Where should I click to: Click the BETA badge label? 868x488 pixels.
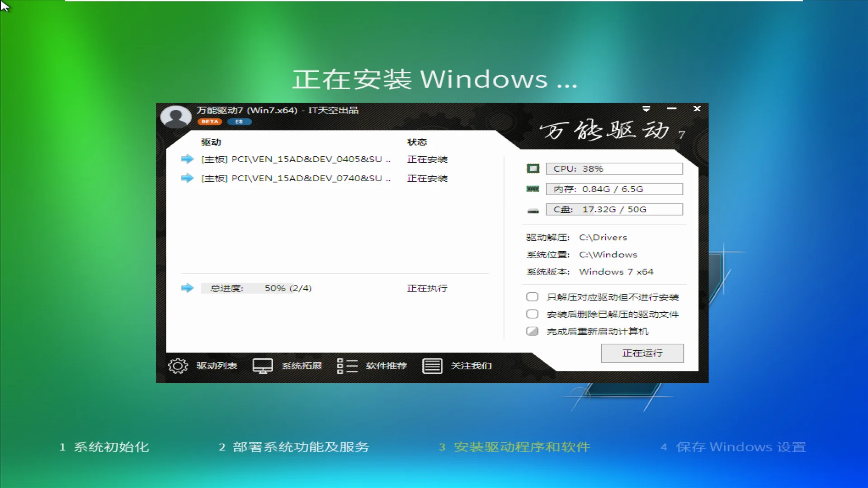click(x=210, y=122)
